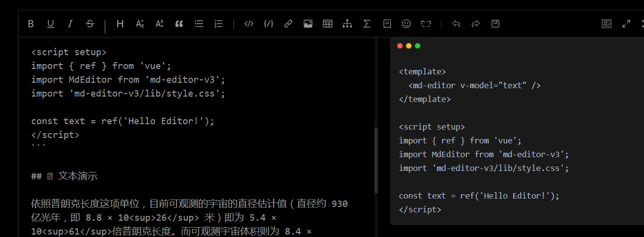Screen dimensions: 644x237
Task: Open the emoji picker
Action: click(406, 24)
